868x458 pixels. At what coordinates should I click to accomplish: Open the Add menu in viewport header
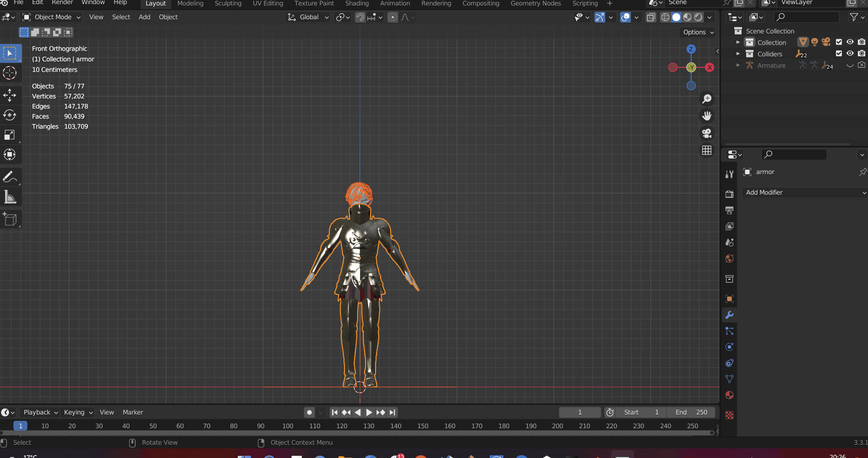click(144, 17)
